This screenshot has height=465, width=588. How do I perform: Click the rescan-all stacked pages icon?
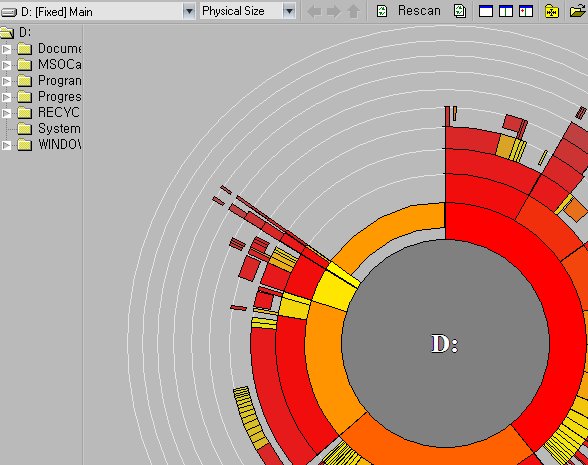point(460,11)
